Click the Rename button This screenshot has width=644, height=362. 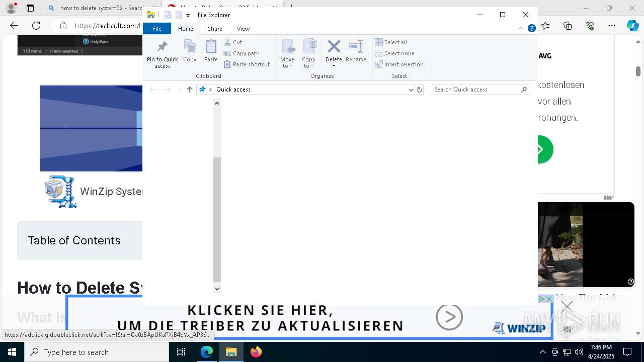click(356, 51)
